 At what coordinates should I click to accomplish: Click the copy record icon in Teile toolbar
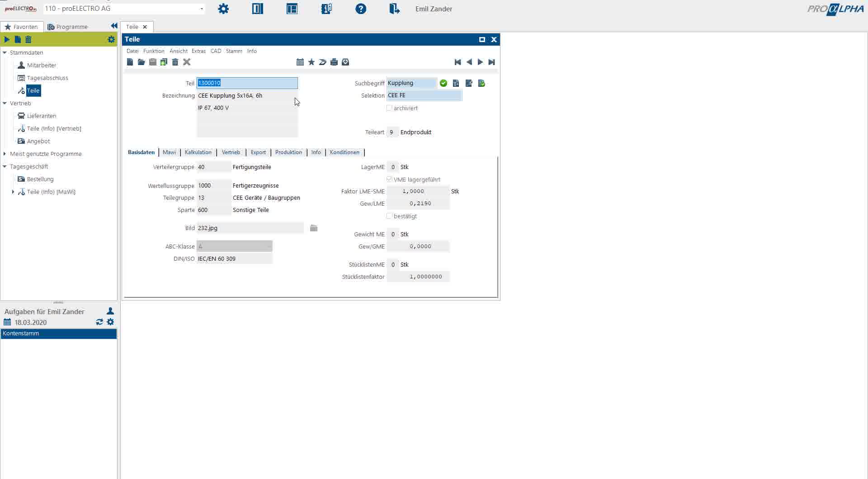tap(164, 62)
